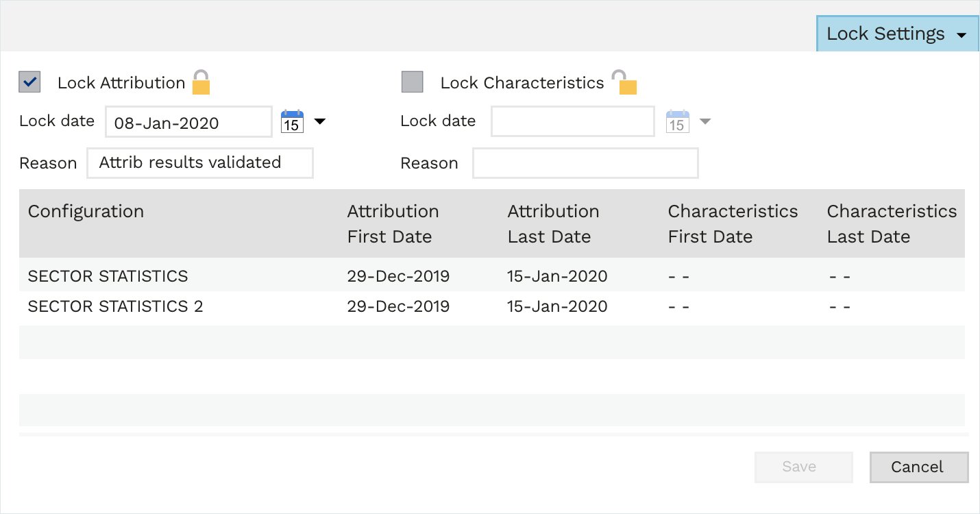
Task: Select the SECTOR STATISTICS 2 row
Action: click(115, 306)
